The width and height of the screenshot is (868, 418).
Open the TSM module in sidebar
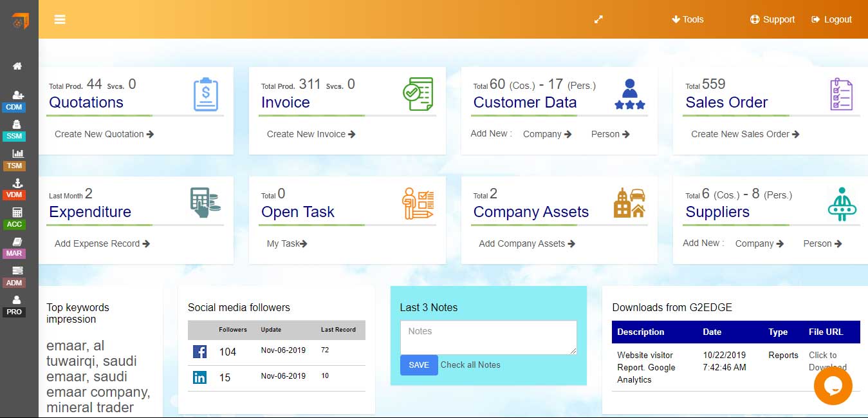click(x=15, y=160)
